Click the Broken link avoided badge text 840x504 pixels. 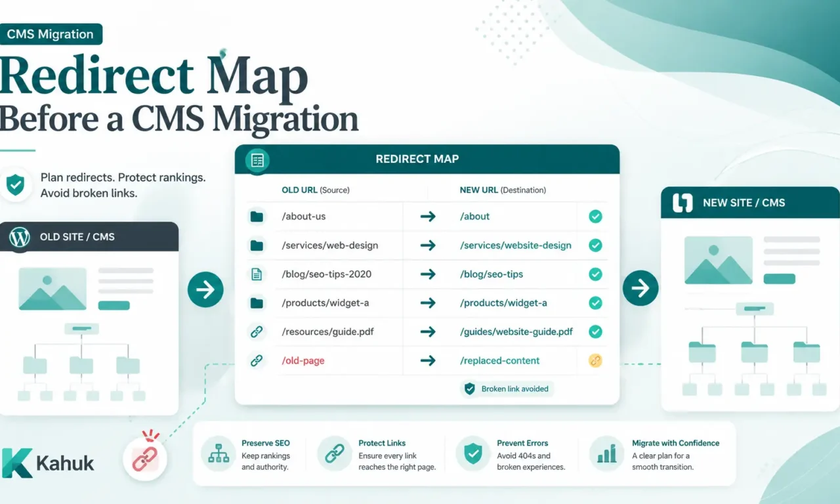[515, 389]
